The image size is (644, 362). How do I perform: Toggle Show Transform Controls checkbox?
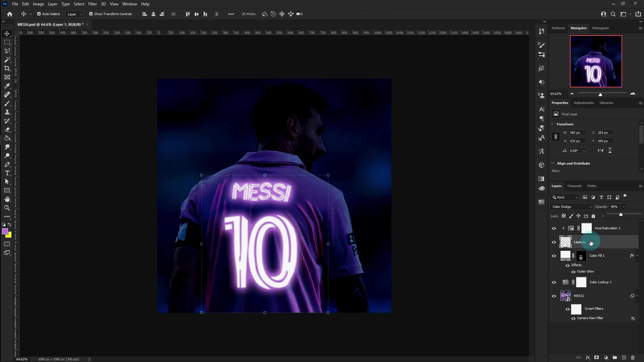click(91, 14)
